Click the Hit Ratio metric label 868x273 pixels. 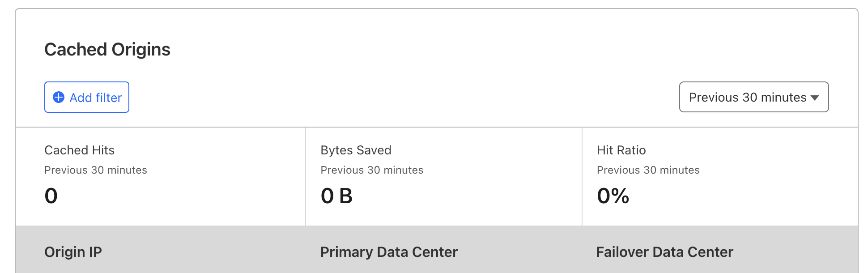(621, 150)
